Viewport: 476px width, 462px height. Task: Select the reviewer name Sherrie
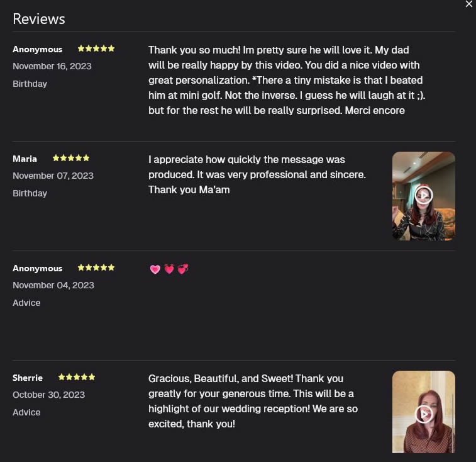click(x=28, y=378)
